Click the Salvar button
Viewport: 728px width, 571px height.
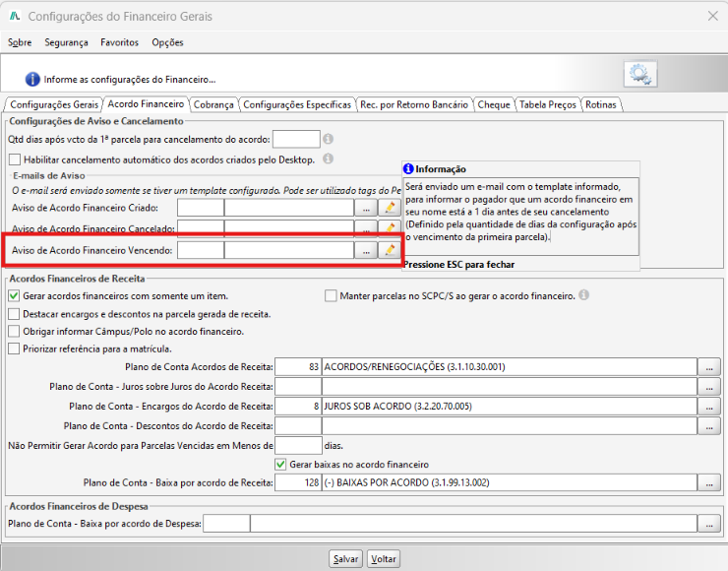pyautogui.click(x=346, y=558)
